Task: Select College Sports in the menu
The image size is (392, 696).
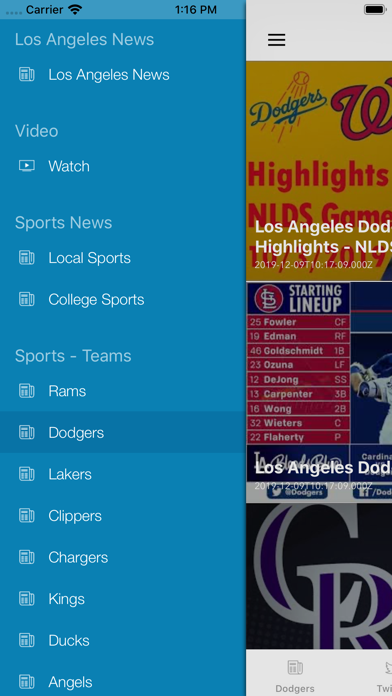Action: (x=123, y=300)
